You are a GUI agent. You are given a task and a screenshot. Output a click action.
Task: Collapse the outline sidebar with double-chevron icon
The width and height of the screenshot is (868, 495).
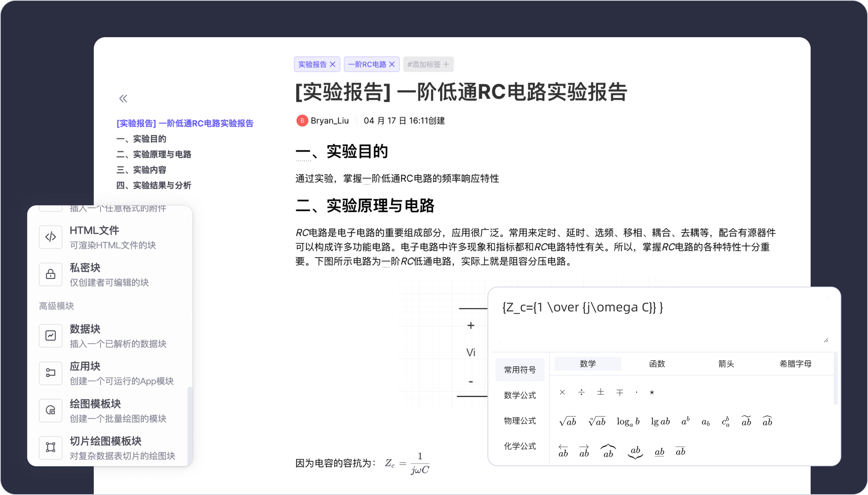(123, 99)
